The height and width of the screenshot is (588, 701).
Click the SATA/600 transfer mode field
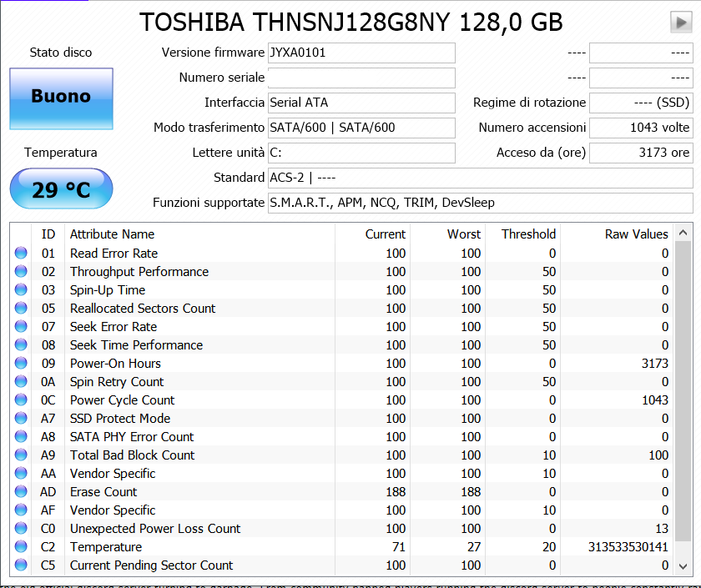tap(361, 128)
